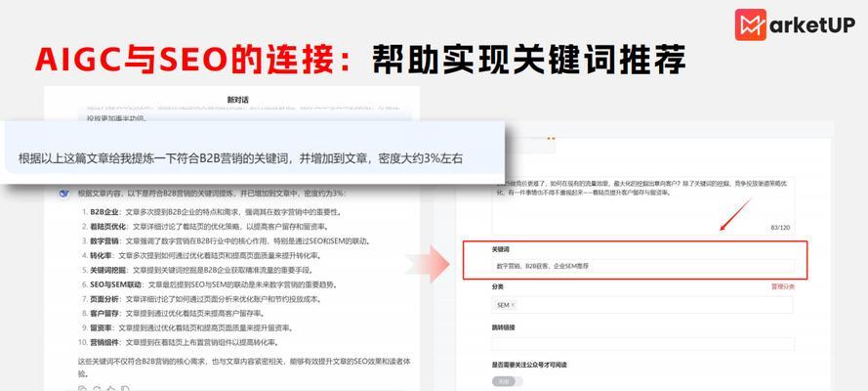Select keyword item 3 数字营销
Screen dimensions: 868x391
(x=226, y=241)
